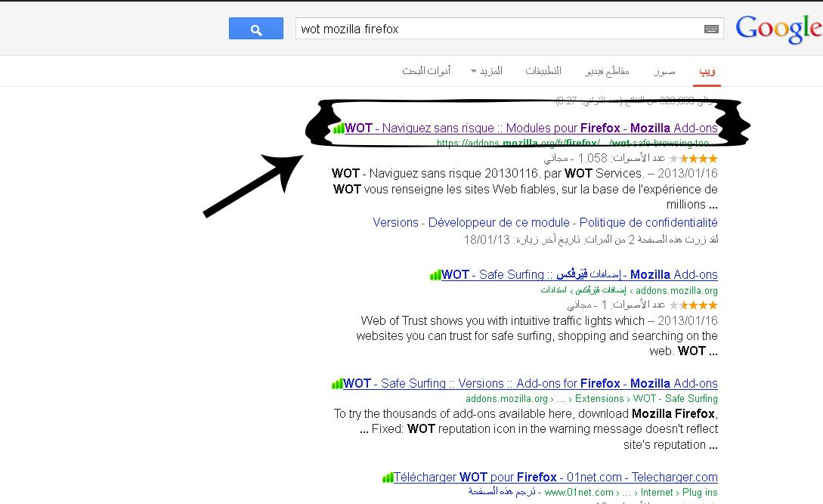The width and height of the screenshot is (823, 504).
Task: Open the مقاطع فيديو (Videos) tab
Action: pos(608,71)
